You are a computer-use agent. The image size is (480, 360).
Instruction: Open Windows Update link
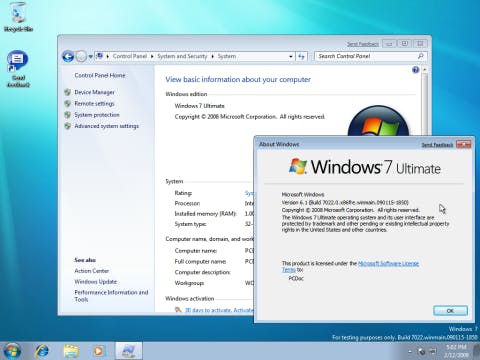[95, 282]
